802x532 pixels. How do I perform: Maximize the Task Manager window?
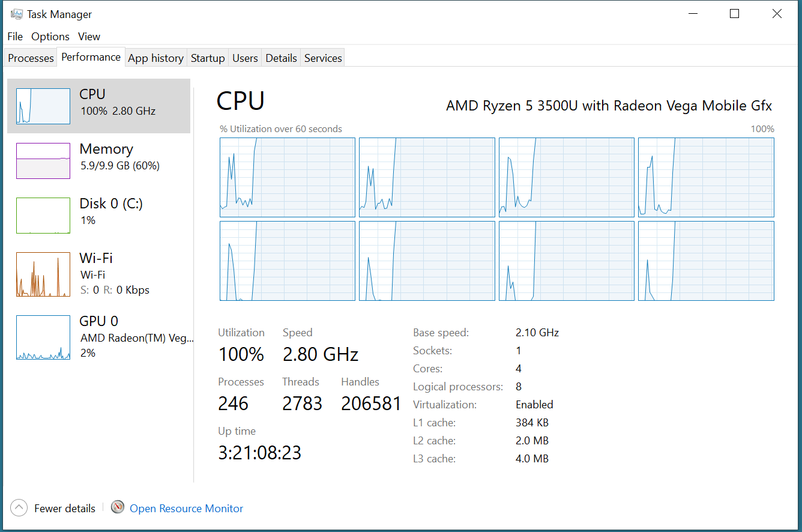click(734, 14)
